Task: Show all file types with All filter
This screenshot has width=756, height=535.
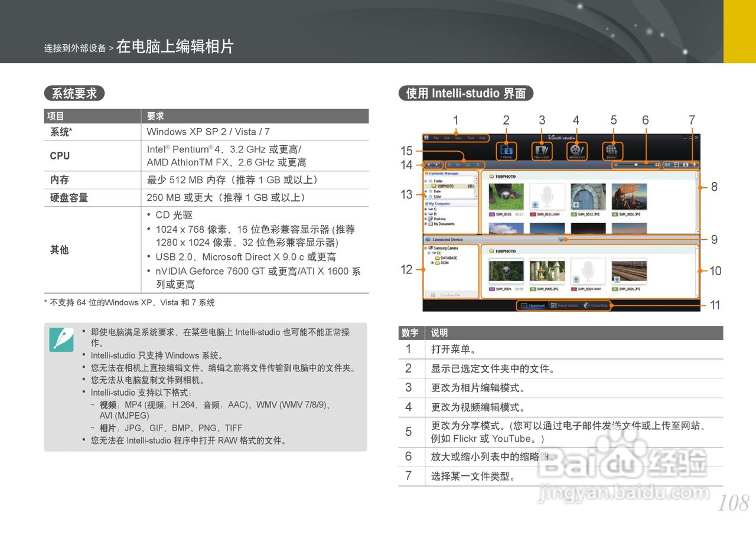Action: click(x=667, y=165)
